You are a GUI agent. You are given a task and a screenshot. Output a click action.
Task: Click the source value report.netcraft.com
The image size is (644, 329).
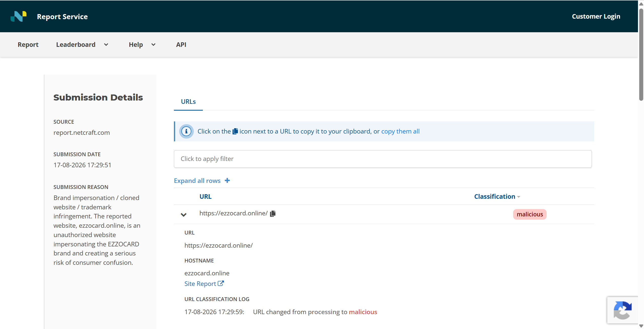[82, 133]
